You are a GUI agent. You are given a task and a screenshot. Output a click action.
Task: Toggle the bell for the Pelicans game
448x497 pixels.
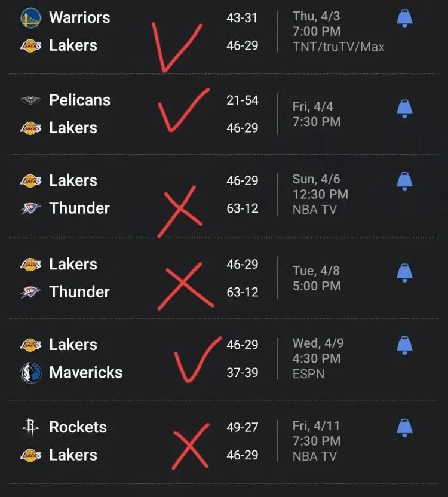pyautogui.click(x=404, y=109)
